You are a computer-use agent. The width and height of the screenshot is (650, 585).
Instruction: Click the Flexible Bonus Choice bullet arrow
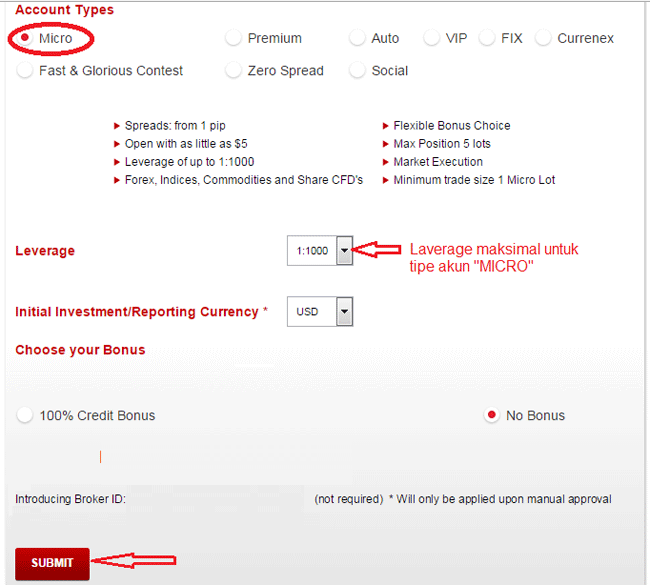pos(385,126)
